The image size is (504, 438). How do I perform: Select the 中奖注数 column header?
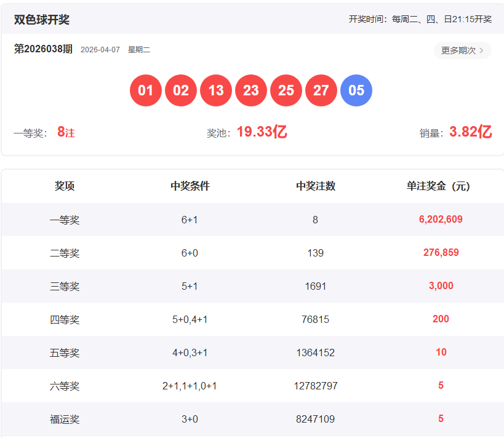pos(316,186)
